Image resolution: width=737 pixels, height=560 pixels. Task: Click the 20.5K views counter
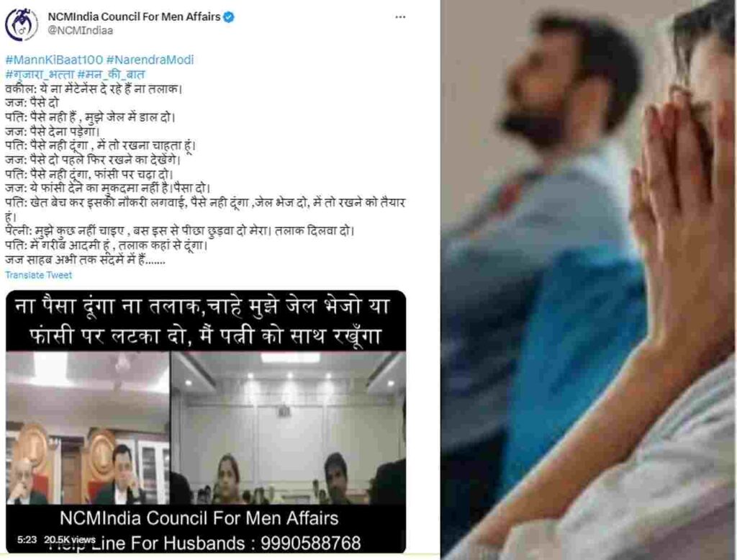pos(70,540)
